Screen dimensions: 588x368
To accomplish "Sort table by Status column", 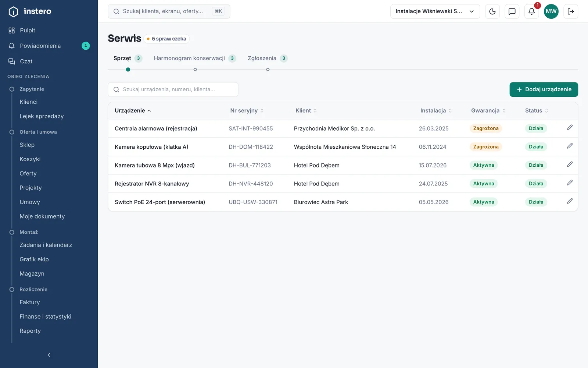I will coord(537,111).
